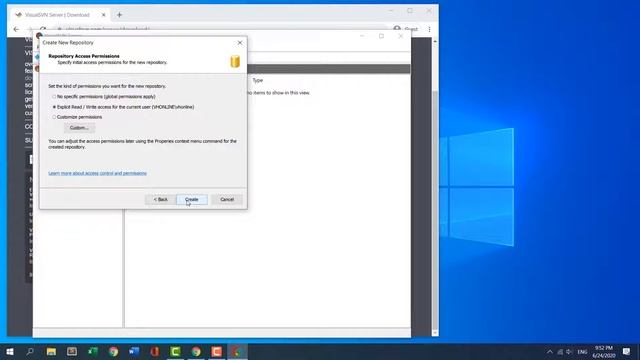This screenshot has width=640, height=360.
Task: Open the orange Camtasia recorder taskbar icon
Action: (217, 351)
